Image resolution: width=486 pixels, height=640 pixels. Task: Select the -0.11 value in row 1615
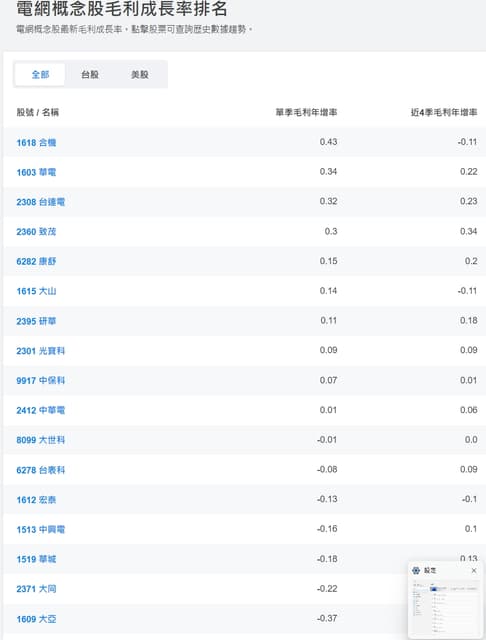pos(468,291)
